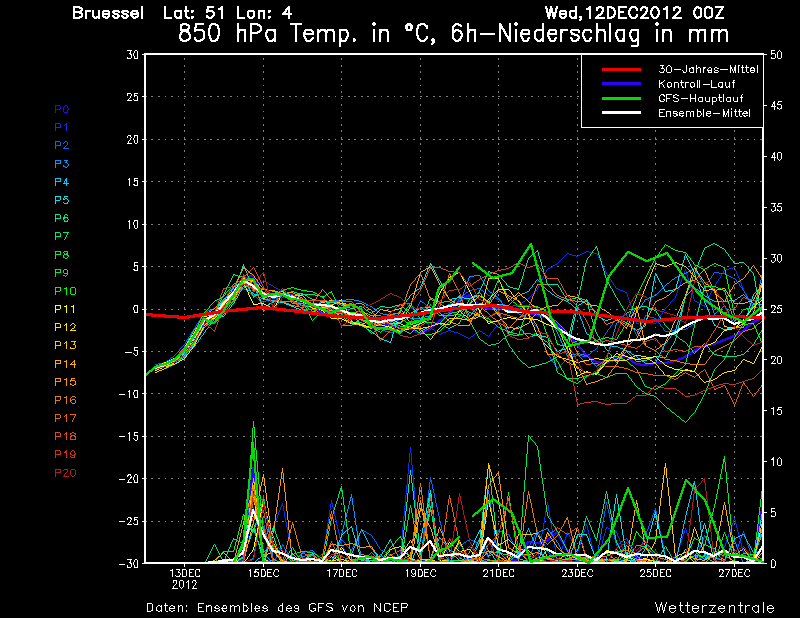The height and width of the screenshot is (618, 800).
Task: Click the P7 member label
Action: (x=62, y=236)
